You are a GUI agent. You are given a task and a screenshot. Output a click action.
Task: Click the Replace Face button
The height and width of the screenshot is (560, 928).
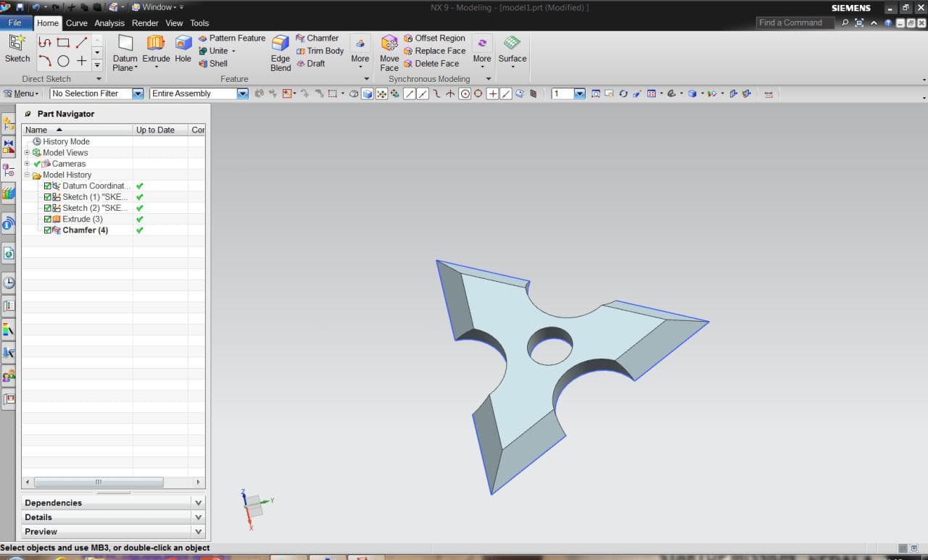tap(434, 51)
